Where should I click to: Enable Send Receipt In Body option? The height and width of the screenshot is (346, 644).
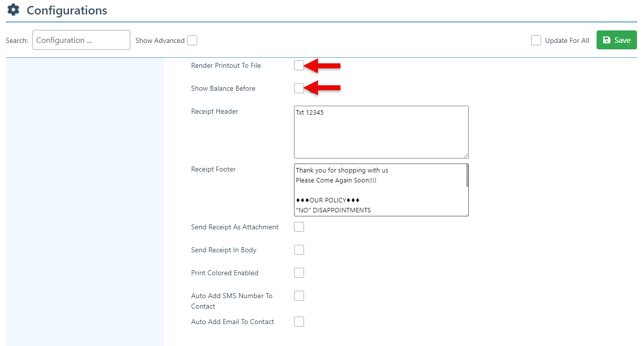(x=299, y=250)
